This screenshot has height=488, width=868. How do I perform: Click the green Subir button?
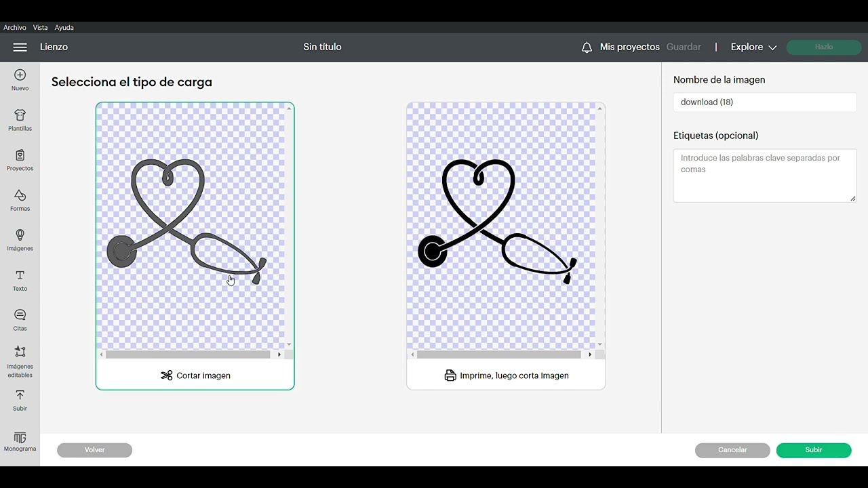pos(814,450)
